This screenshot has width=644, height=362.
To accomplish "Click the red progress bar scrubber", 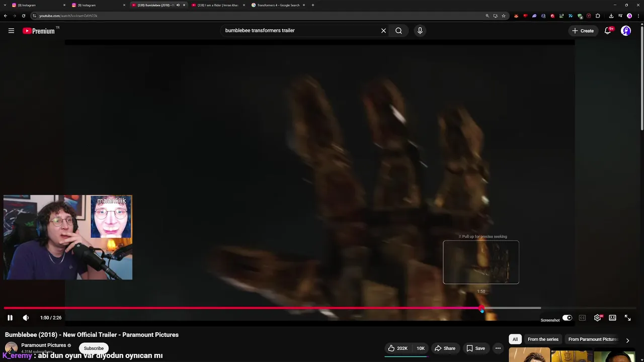I will 481,308.
